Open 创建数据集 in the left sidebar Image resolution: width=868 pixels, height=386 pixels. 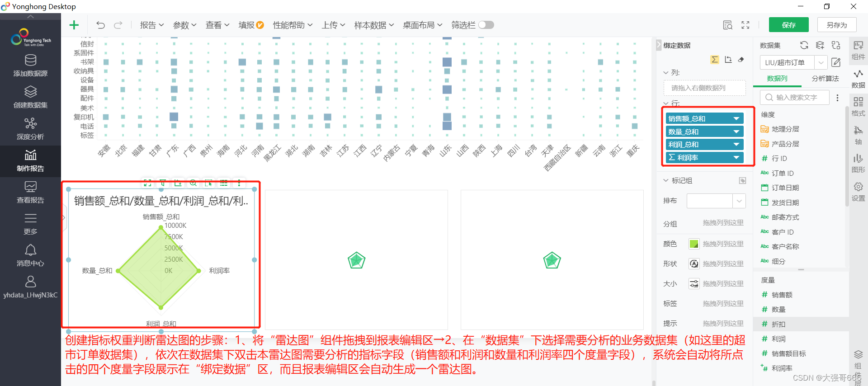[x=30, y=97]
